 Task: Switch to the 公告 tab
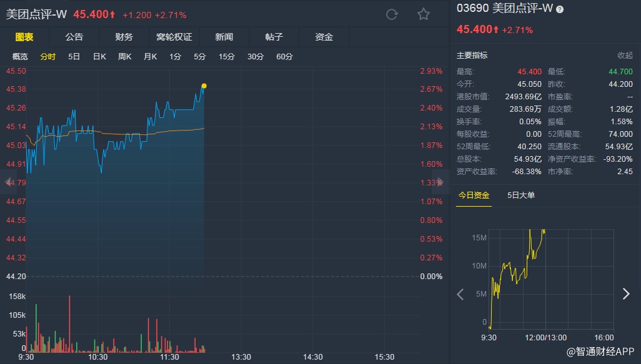pos(74,37)
